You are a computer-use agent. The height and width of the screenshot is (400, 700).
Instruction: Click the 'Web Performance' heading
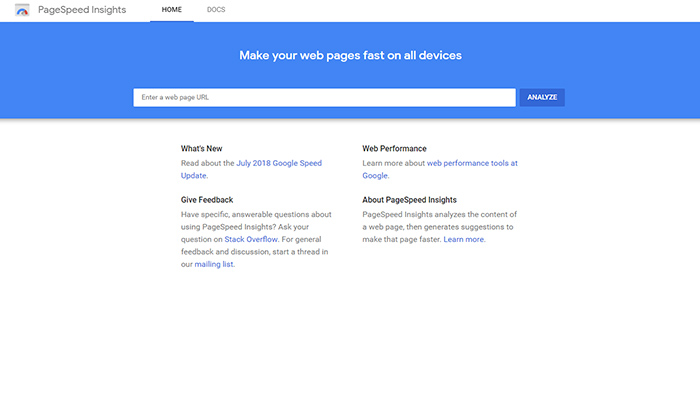click(394, 149)
